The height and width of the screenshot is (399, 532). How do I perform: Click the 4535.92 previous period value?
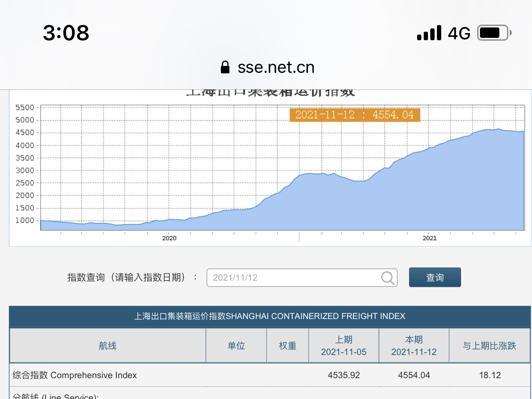pyautogui.click(x=344, y=375)
